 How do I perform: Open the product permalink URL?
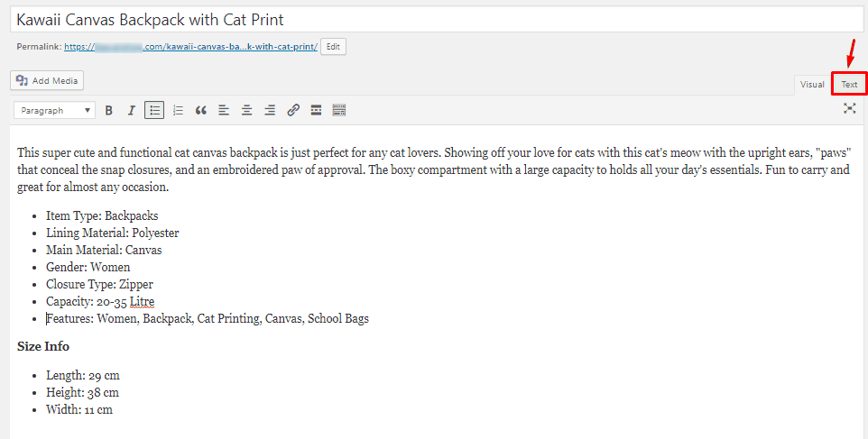tap(190, 47)
